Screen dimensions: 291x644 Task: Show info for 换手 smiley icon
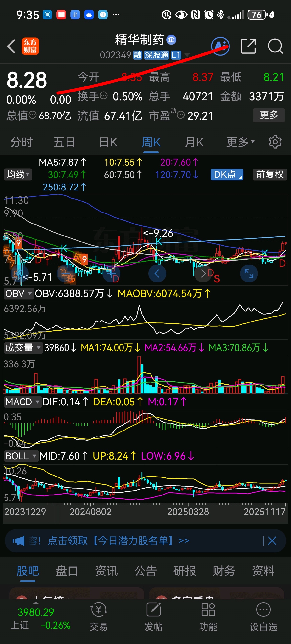(x=104, y=96)
